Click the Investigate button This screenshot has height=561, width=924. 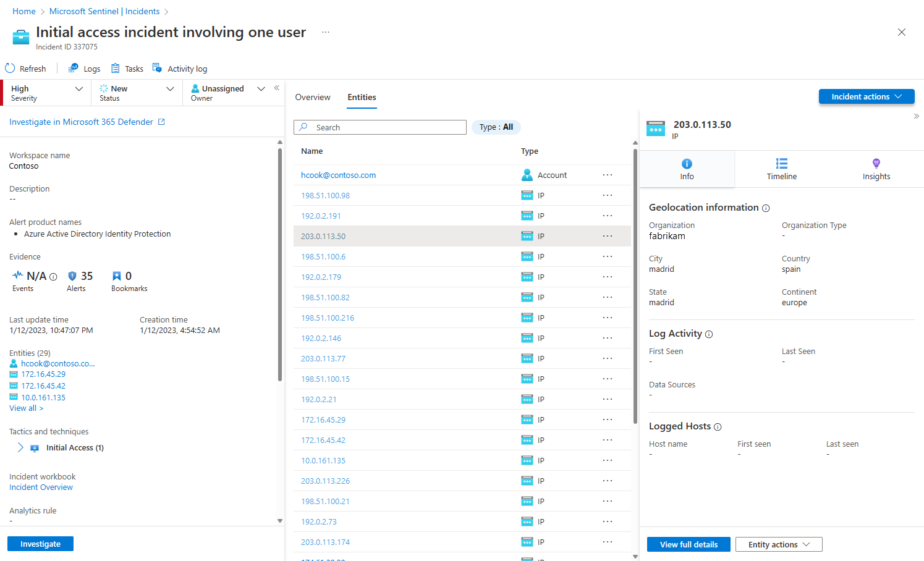click(x=40, y=544)
